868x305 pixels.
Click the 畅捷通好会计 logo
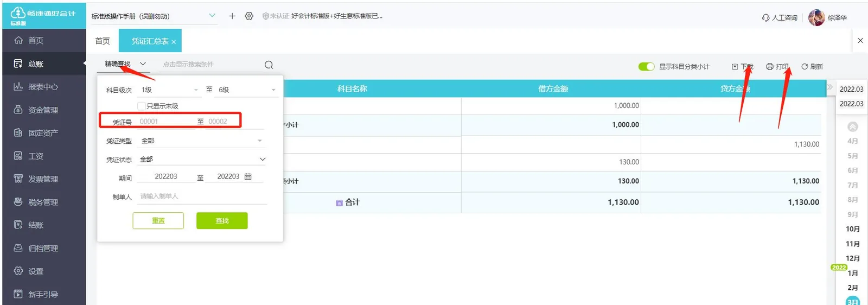click(x=43, y=15)
